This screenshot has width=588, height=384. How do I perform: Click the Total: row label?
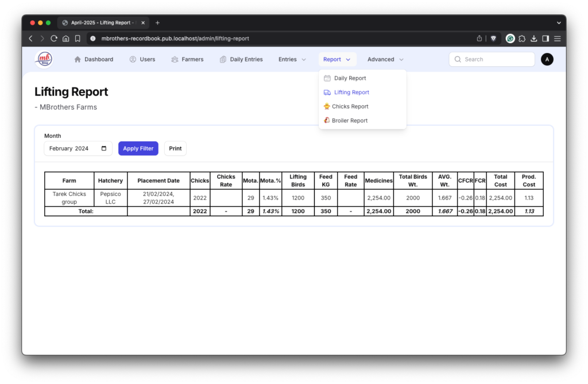[86, 212]
